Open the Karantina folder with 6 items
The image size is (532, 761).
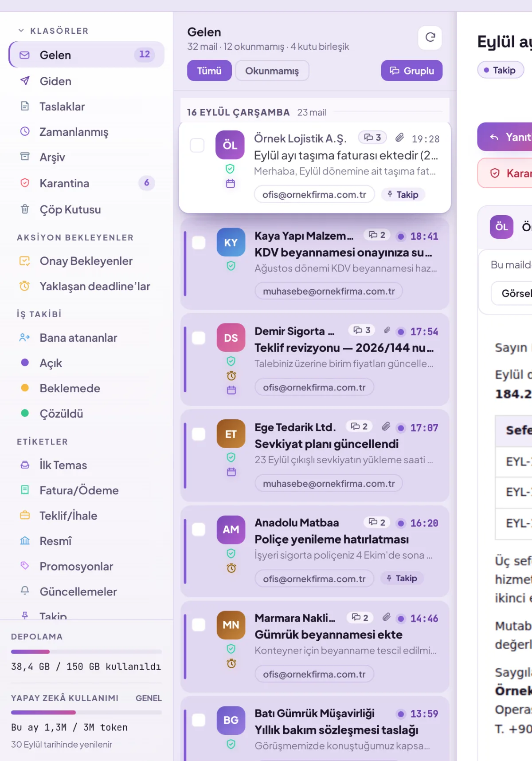tap(87, 183)
